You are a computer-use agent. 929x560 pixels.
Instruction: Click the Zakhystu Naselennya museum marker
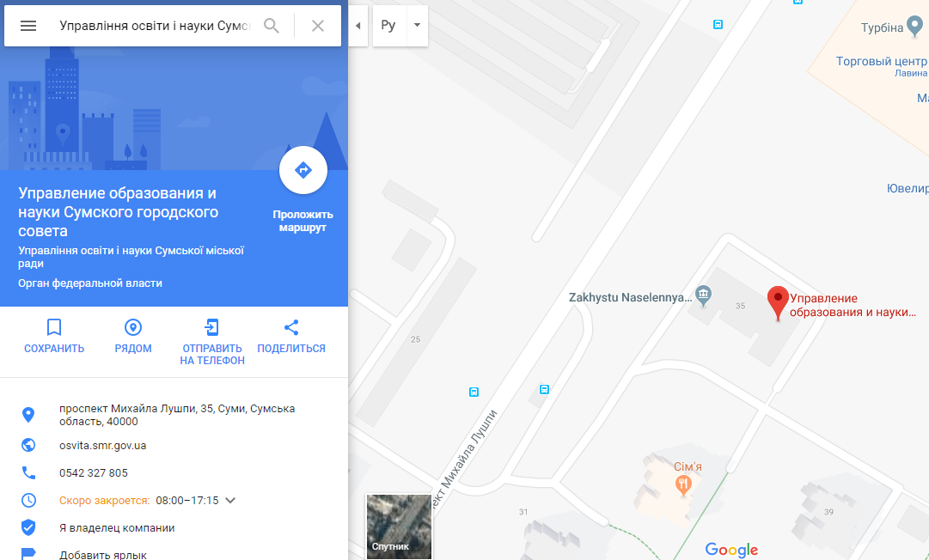(703, 295)
